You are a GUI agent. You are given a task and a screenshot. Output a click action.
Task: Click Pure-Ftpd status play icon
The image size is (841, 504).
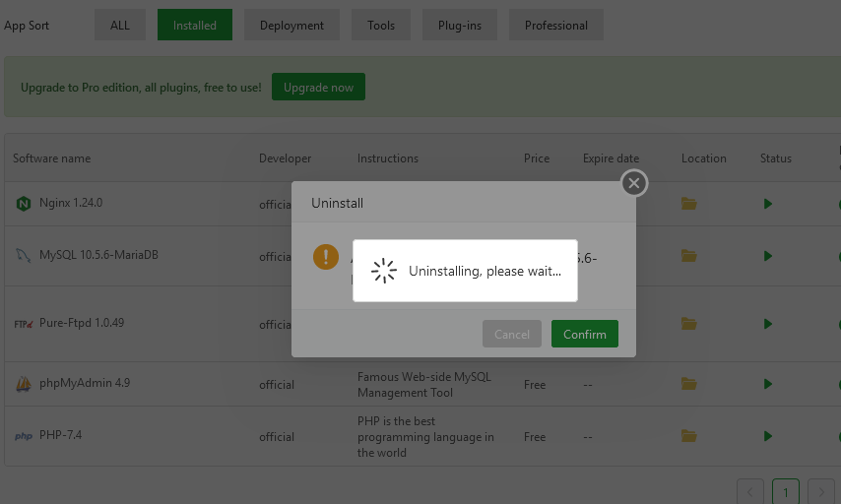(x=767, y=324)
